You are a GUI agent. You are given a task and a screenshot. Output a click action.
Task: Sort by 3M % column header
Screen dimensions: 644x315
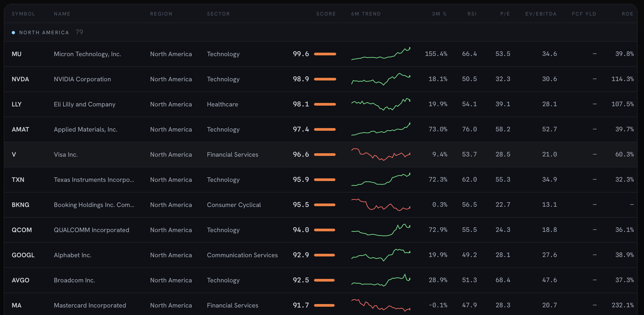coord(439,14)
